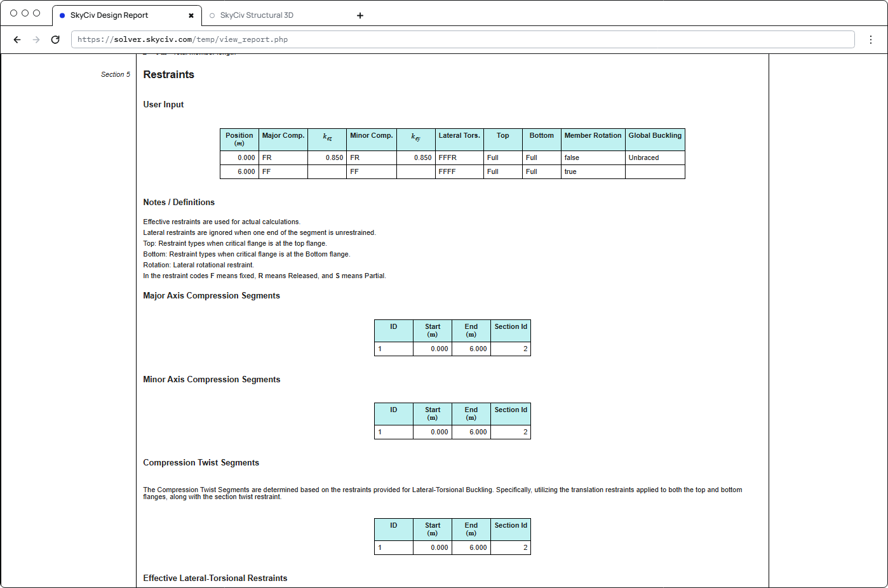888x588 pixels.
Task: Click the Restraints section heading
Action: tap(169, 74)
